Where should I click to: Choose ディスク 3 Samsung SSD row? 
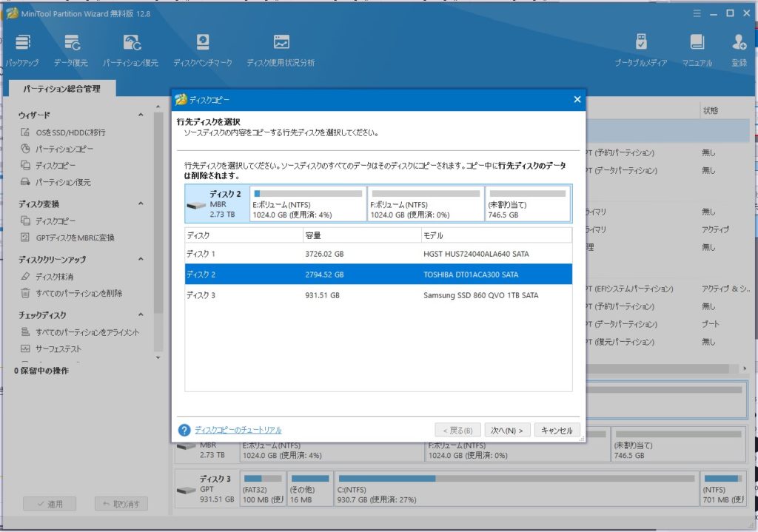click(x=378, y=295)
